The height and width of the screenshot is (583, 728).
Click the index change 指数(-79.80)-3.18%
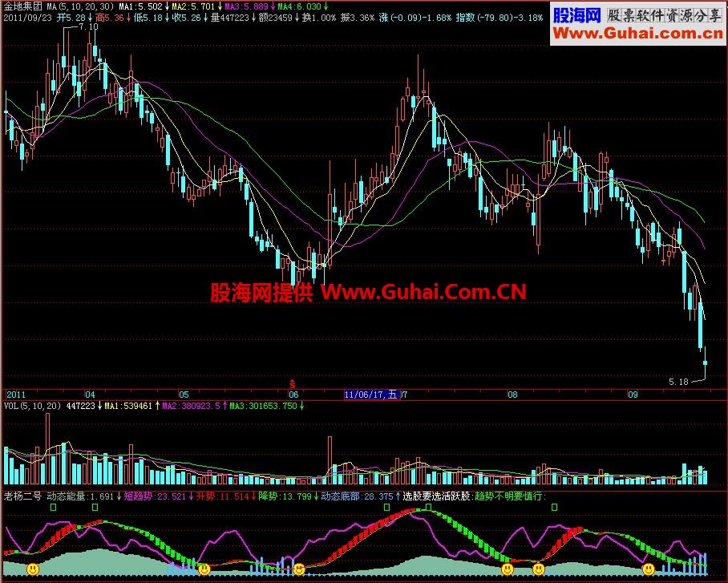click(x=499, y=18)
